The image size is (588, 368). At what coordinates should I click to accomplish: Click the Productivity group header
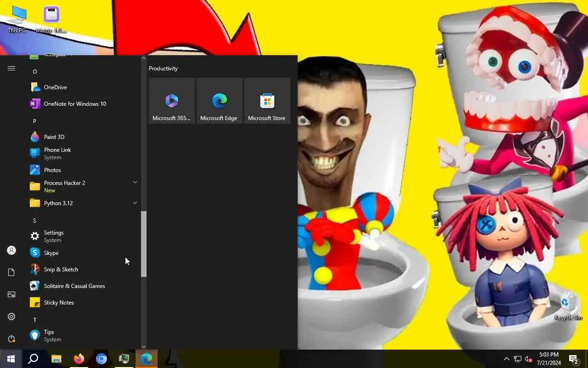[163, 69]
